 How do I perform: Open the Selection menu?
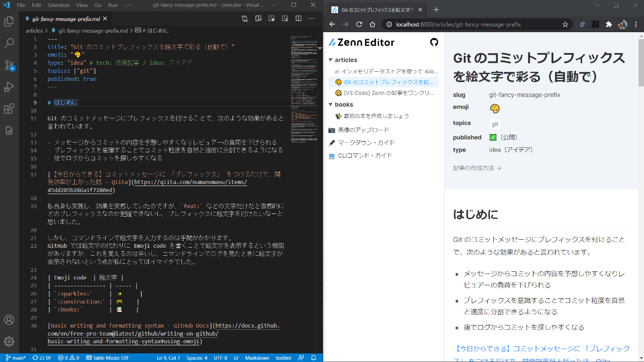pos(58,5)
